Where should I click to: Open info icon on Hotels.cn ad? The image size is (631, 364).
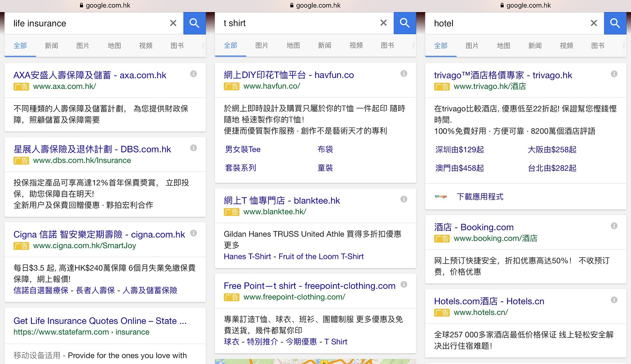pos(614,300)
